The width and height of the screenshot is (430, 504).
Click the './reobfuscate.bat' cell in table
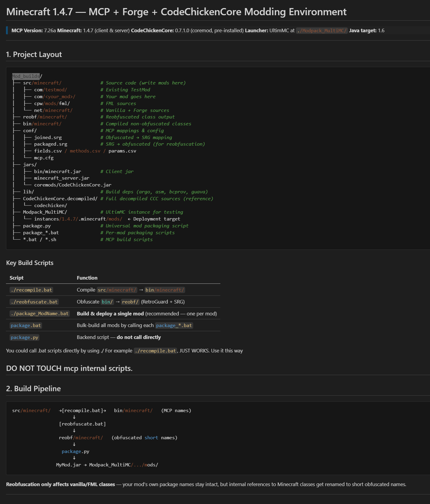(34, 302)
